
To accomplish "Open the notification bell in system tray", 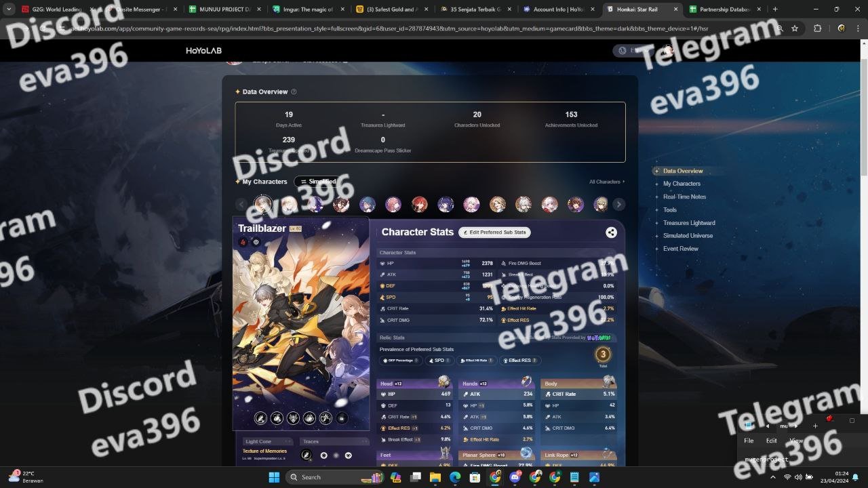I will point(856,477).
